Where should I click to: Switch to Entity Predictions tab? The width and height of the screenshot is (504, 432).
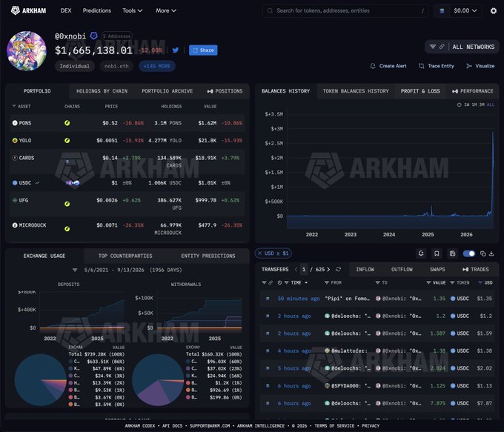(208, 256)
